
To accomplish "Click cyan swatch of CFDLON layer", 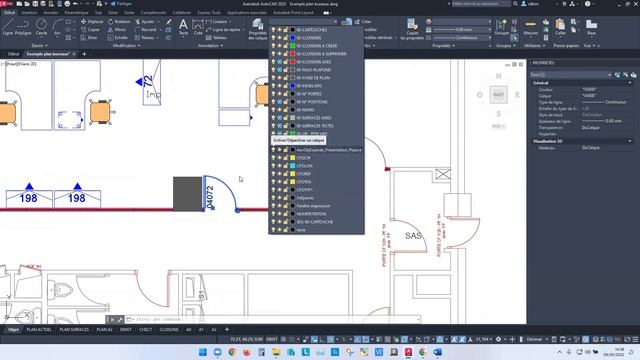I will pos(292,166).
